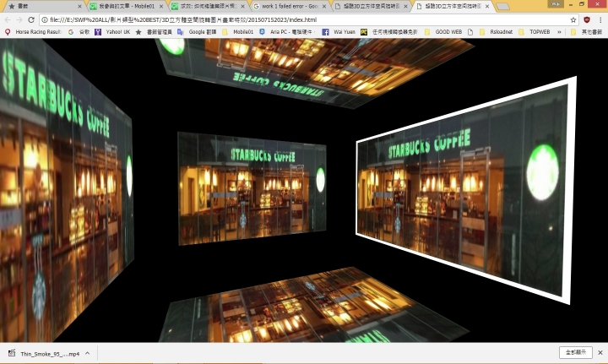Select the active 3D cube page tab
The image size is (608, 364).
(x=453, y=6)
